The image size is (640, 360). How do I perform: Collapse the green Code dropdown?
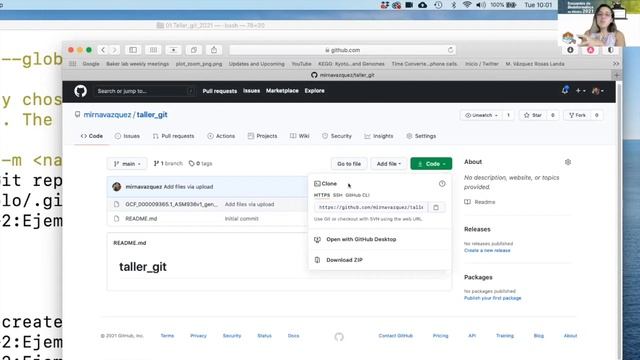[431, 164]
